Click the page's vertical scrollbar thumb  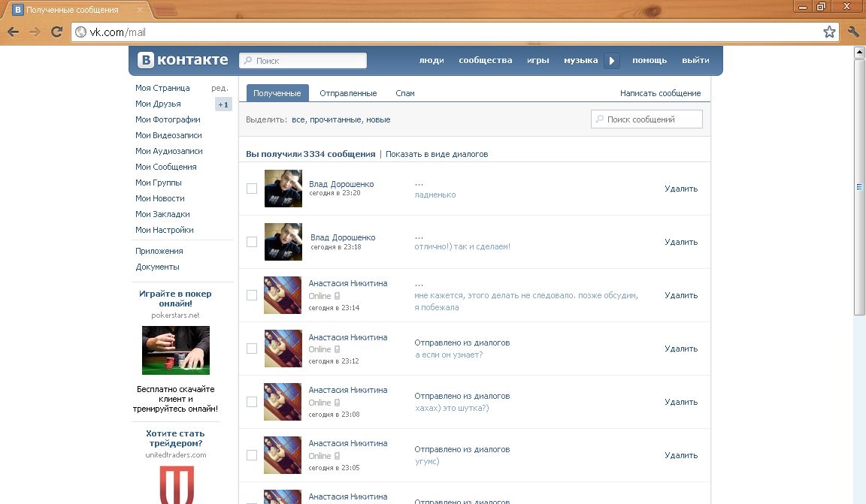tap(858, 187)
